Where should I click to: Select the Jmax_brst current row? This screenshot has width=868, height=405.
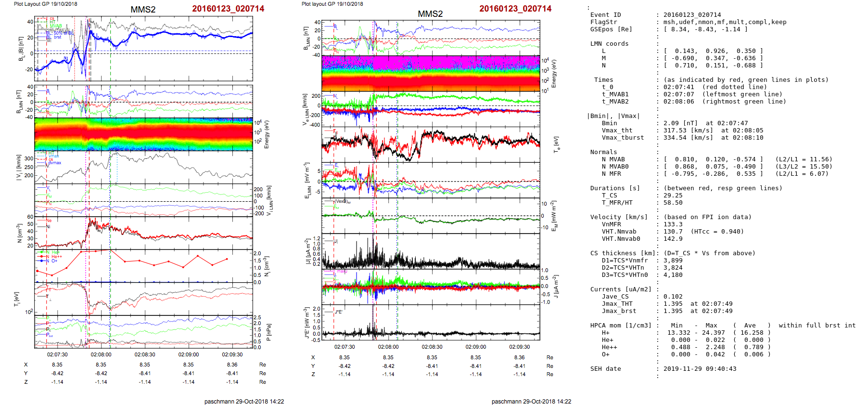(x=662, y=311)
